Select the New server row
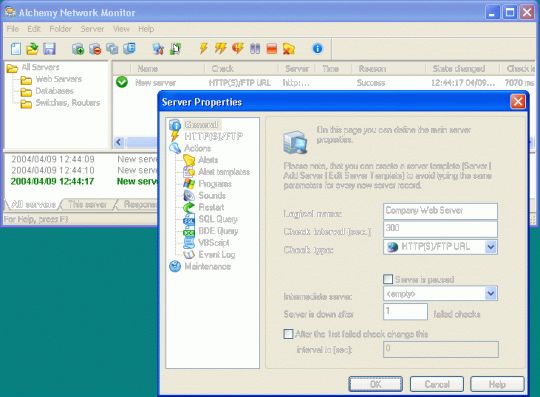Screen dimensions: 540x397 point(324,83)
